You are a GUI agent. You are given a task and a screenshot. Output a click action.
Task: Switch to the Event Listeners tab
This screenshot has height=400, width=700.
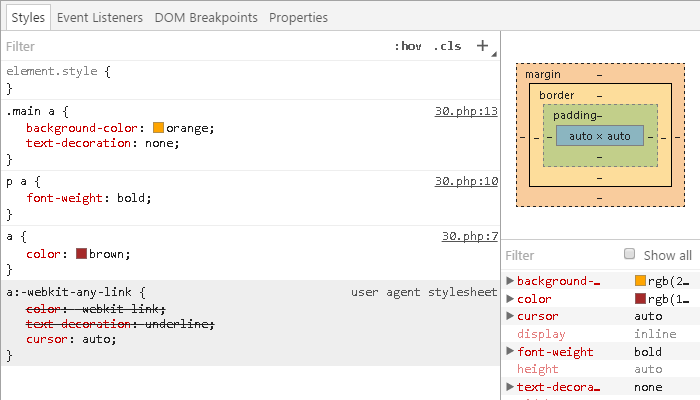[99, 17]
